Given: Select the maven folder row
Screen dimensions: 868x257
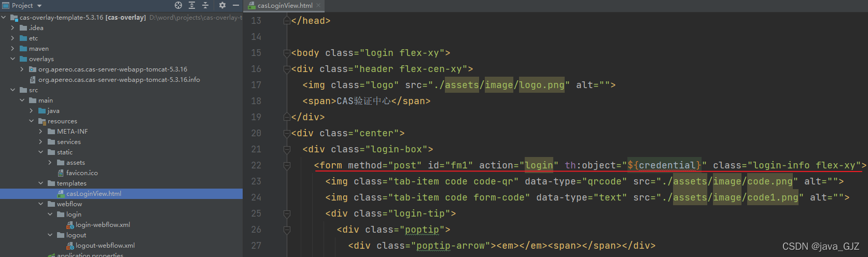Looking at the screenshot, I should point(121,49).
